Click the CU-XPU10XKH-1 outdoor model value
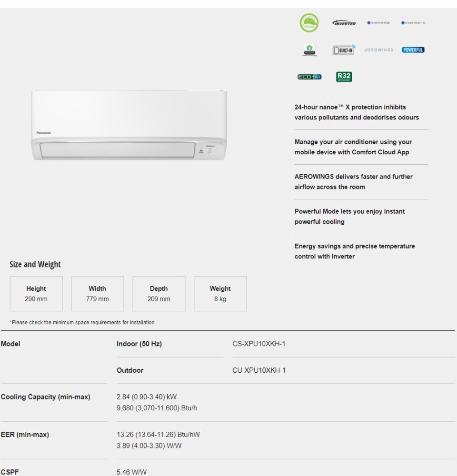Viewport: 457px width, 476px height. click(x=259, y=370)
